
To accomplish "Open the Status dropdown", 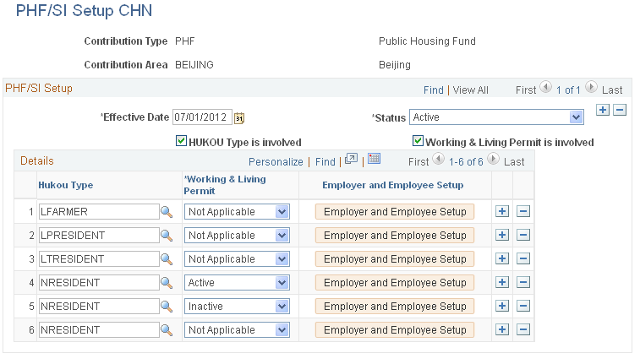I will click(496, 117).
